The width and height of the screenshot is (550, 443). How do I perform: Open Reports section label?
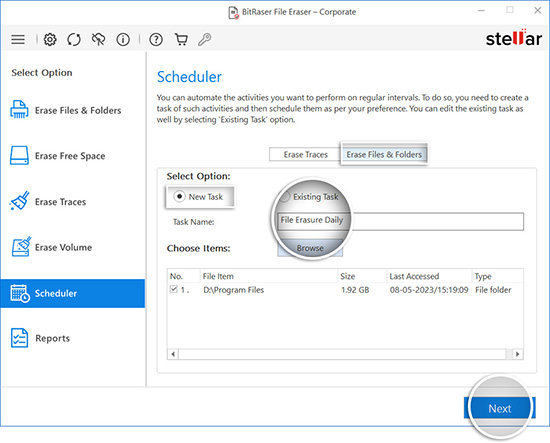[53, 338]
